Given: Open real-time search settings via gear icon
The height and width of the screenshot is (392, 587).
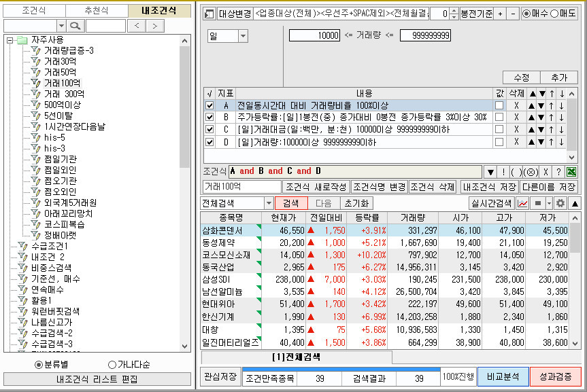Looking at the screenshot, I should pos(559,204).
